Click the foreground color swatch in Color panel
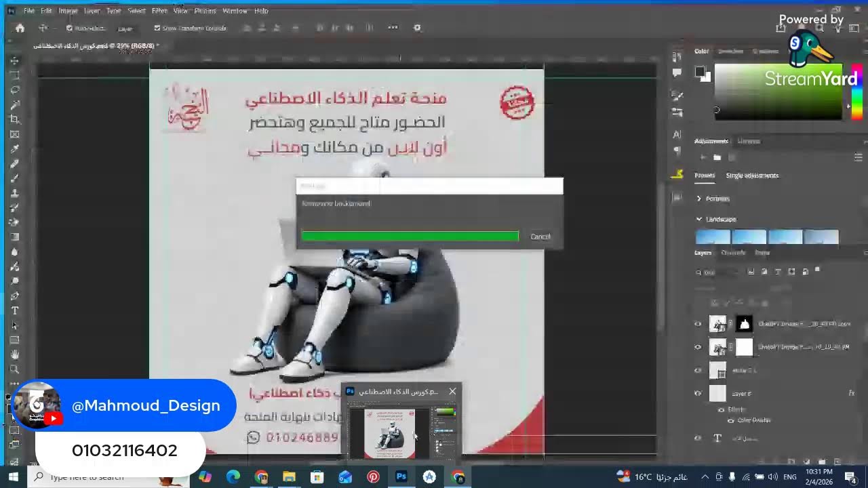Image resolution: width=868 pixels, height=488 pixels. (x=701, y=71)
